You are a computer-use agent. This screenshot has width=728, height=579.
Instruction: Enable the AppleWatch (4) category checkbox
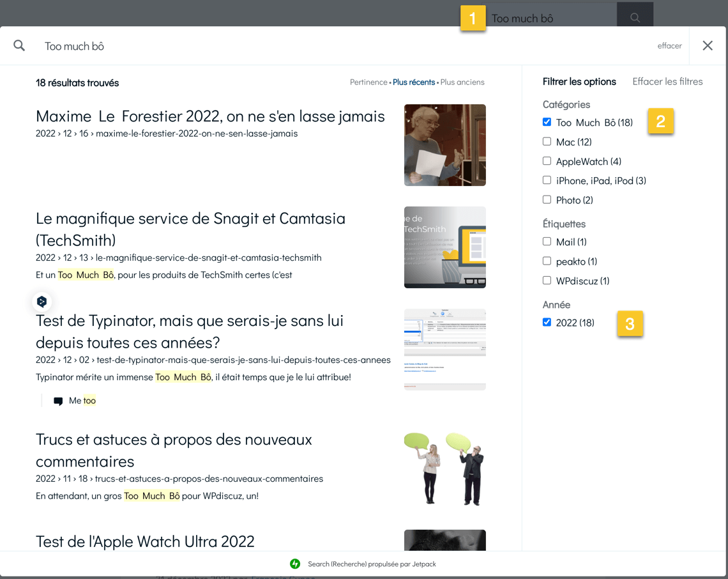tap(547, 161)
